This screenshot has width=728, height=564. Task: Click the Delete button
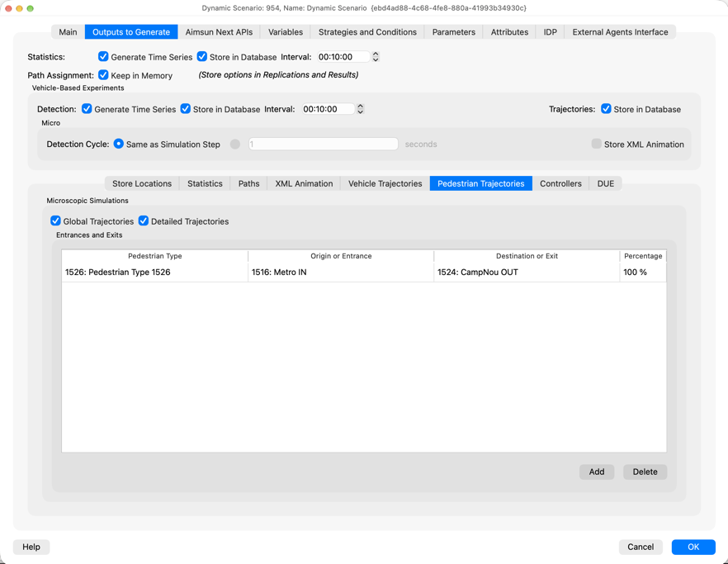645,472
